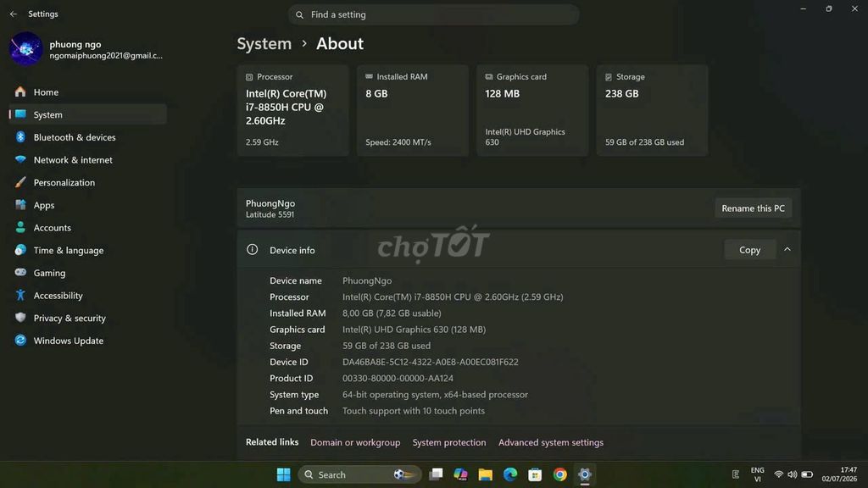Viewport: 868px width, 488px height.
Task: Open the clock and date flyout
Action: tap(839, 474)
